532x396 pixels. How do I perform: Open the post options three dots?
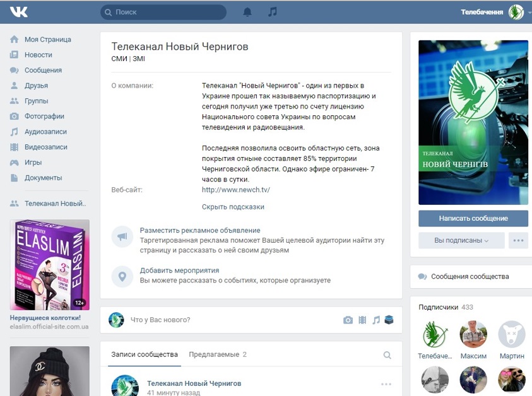click(x=386, y=384)
